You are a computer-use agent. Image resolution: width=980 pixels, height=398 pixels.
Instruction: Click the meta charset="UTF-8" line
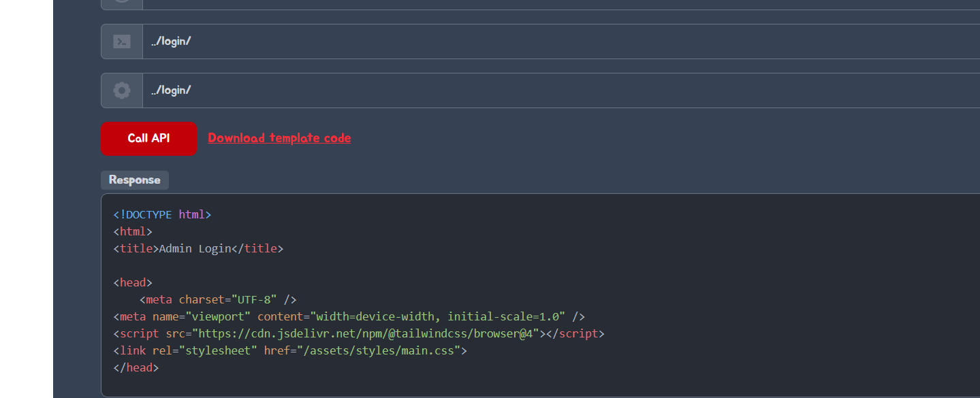(x=218, y=299)
